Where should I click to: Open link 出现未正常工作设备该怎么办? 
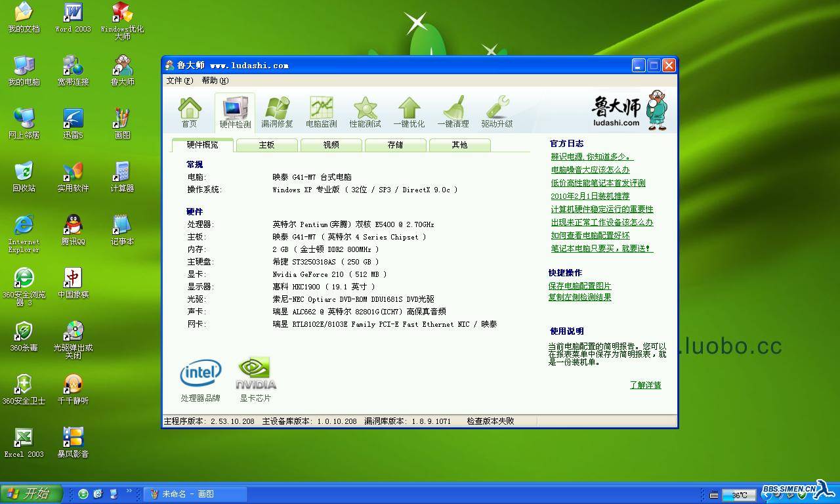602,222
